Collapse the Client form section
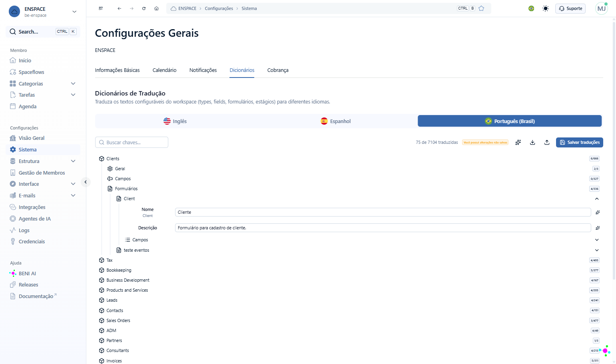 [x=597, y=199]
